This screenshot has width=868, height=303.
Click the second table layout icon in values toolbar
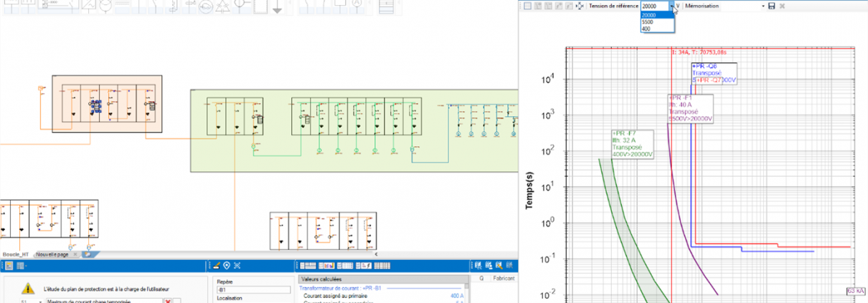coord(326,266)
